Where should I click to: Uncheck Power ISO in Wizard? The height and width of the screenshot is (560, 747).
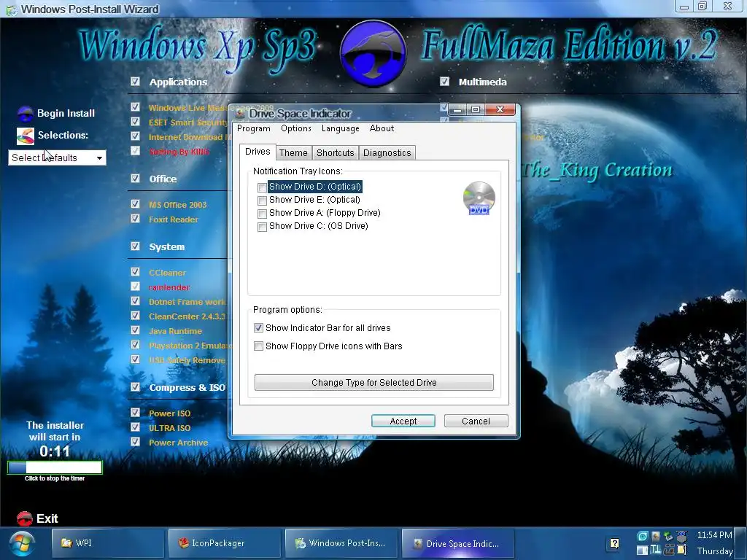[135, 413]
